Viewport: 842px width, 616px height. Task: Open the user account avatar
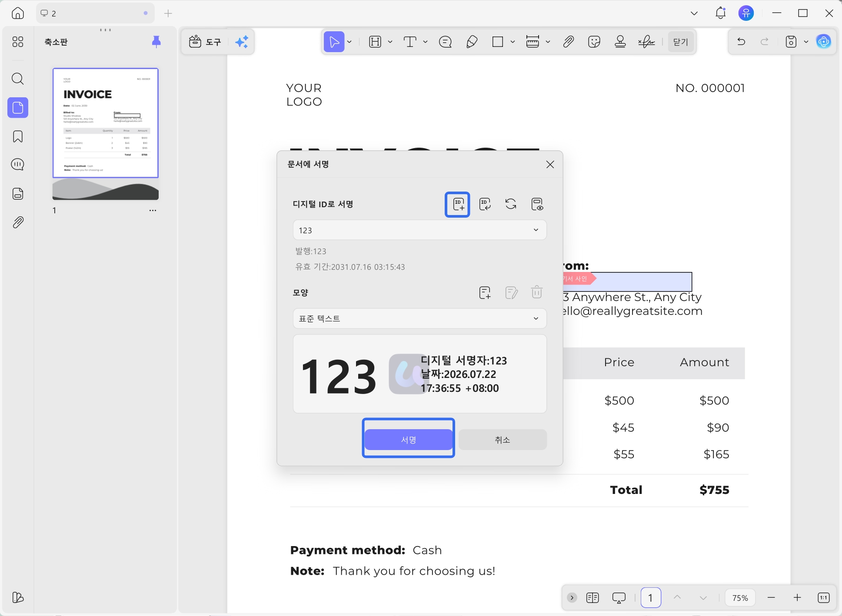point(746,13)
